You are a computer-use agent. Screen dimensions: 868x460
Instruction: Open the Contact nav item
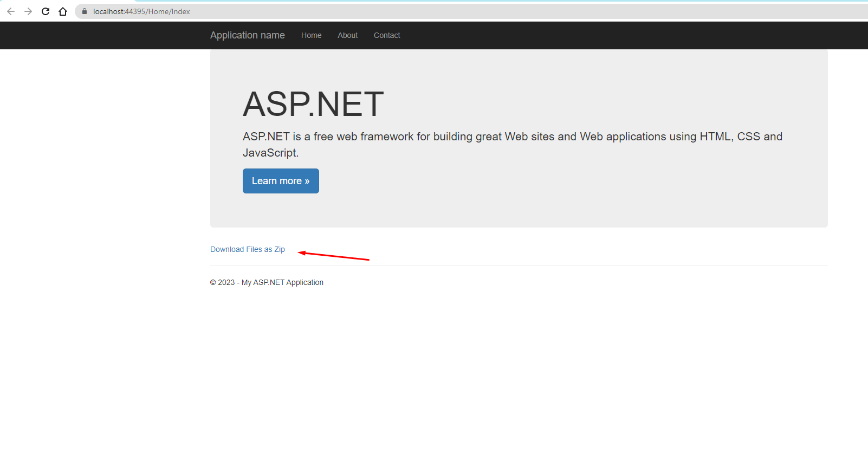[x=387, y=35]
